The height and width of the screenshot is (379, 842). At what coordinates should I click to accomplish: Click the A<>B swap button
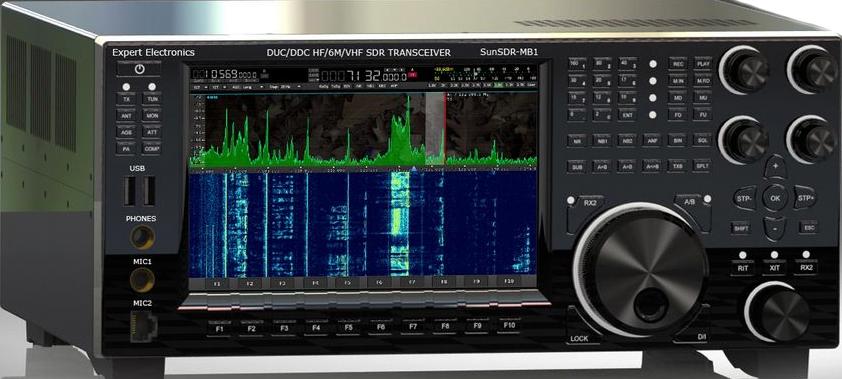coord(652,166)
